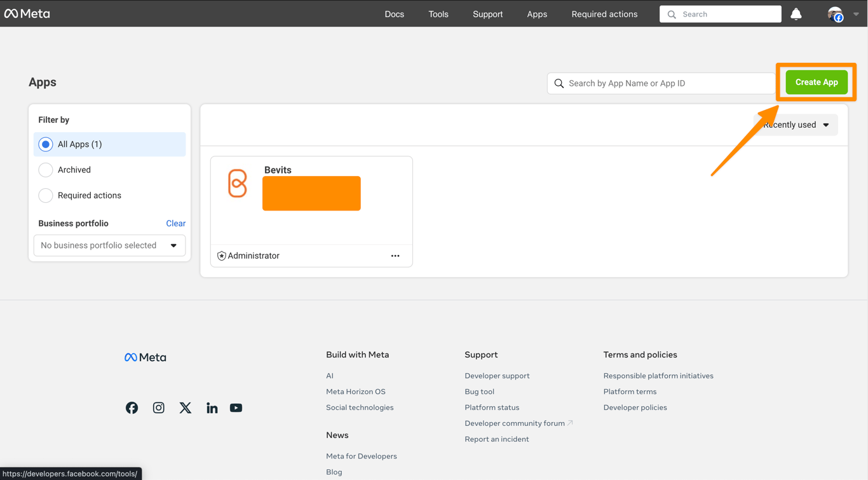Open Meta's X (Twitter) icon in footer
The height and width of the screenshot is (480, 868).
186,408
